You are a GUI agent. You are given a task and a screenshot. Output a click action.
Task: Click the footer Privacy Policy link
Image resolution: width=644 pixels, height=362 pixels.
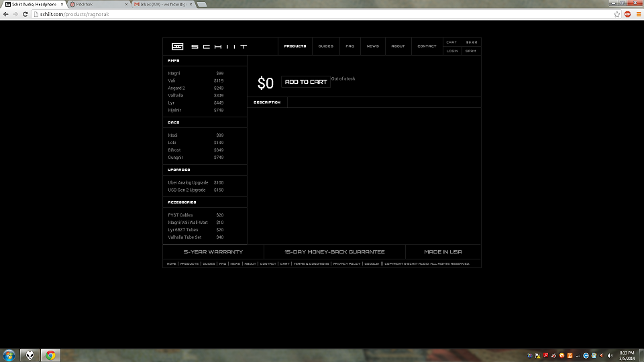click(347, 263)
